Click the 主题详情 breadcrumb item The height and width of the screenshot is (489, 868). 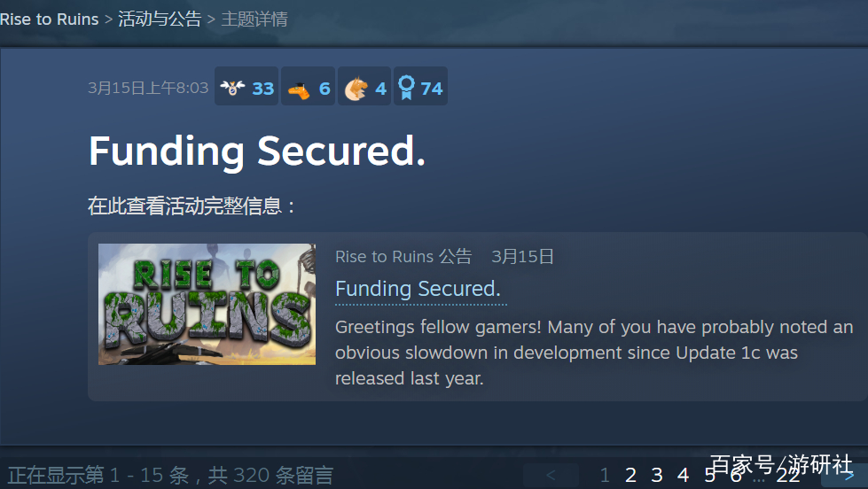(254, 19)
